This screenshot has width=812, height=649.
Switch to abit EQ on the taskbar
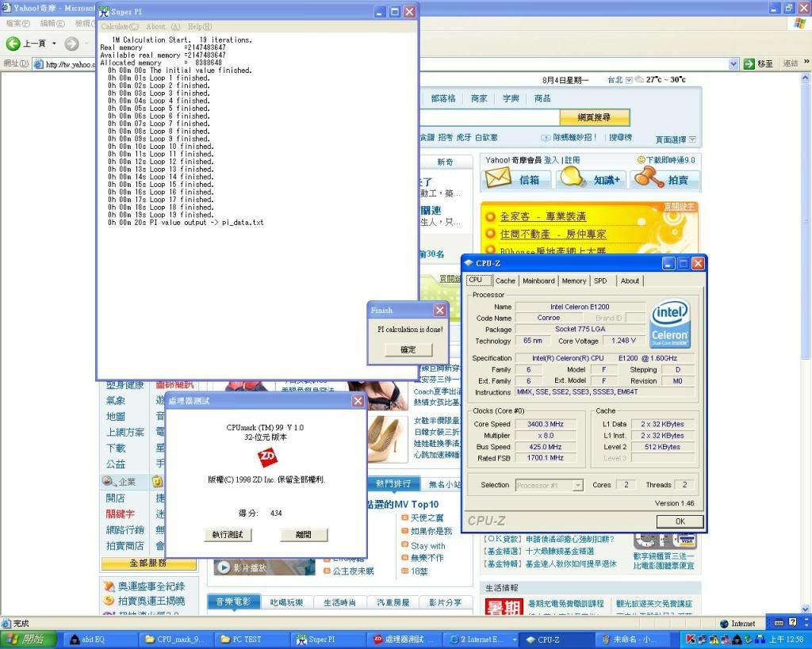[x=101, y=639]
